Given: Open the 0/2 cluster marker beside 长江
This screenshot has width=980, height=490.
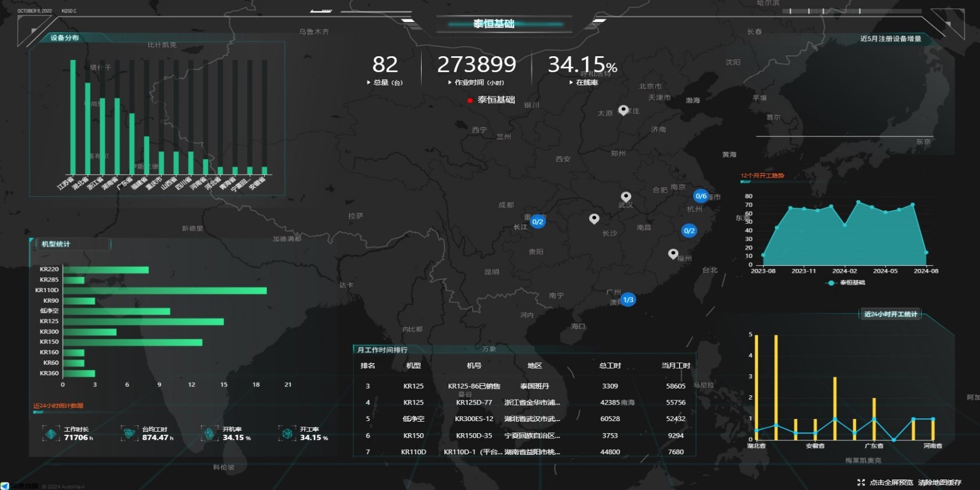Looking at the screenshot, I should (x=537, y=222).
